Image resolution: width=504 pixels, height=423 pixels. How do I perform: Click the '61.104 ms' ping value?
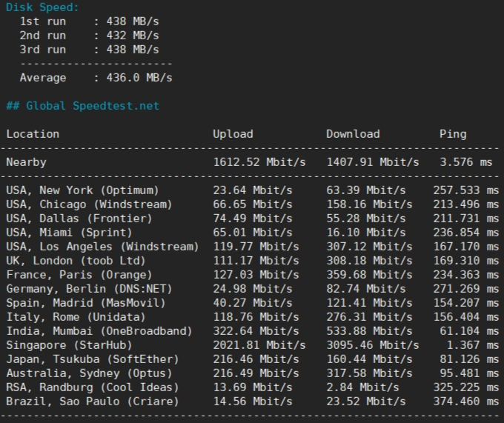[x=469, y=331]
